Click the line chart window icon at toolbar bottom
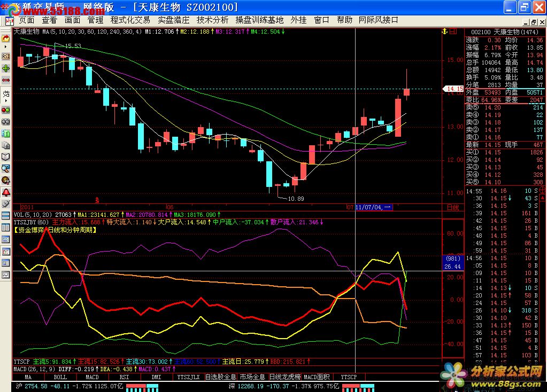547x392 pixels. pos(5,275)
